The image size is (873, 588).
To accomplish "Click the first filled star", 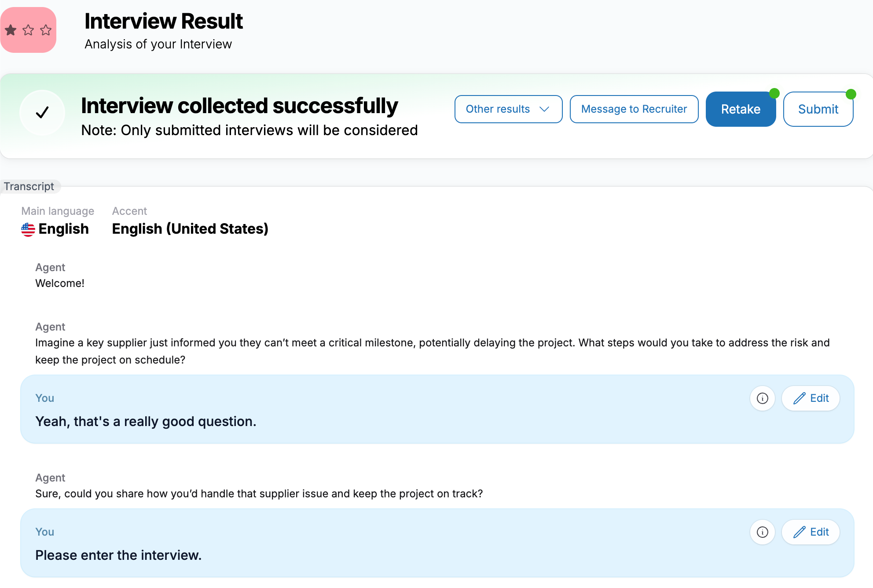I will pyautogui.click(x=11, y=30).
